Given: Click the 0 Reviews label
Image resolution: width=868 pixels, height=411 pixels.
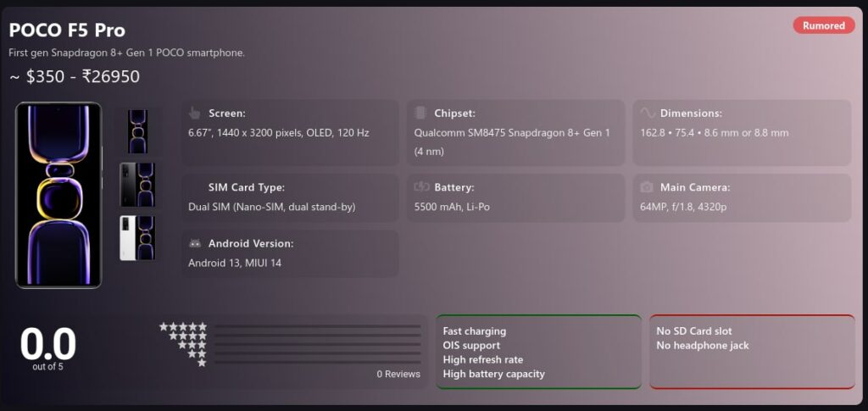Looking at the screenshot, I should click(x=398, y=374).
